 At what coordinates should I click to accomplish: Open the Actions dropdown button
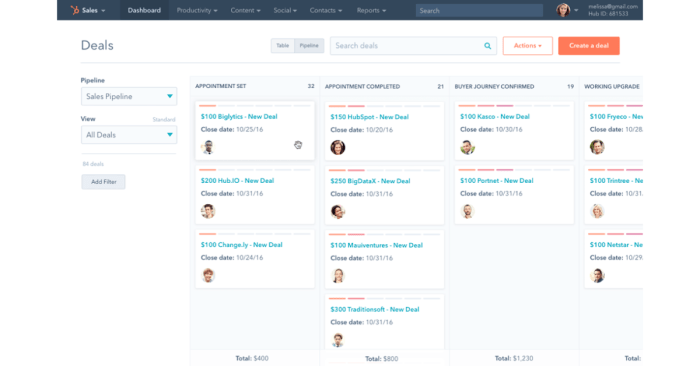pos(528,46)
